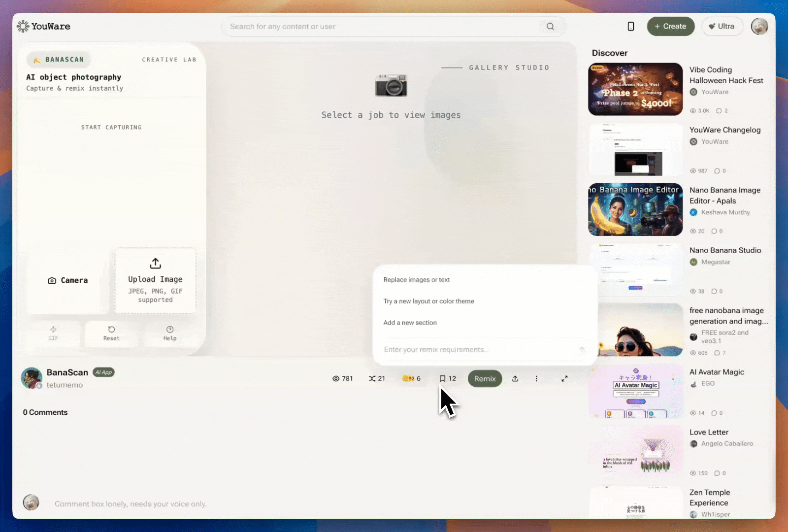The image size is (788, 532).
Task: Open the three-dot more options menu
Action: click(536, 378)
